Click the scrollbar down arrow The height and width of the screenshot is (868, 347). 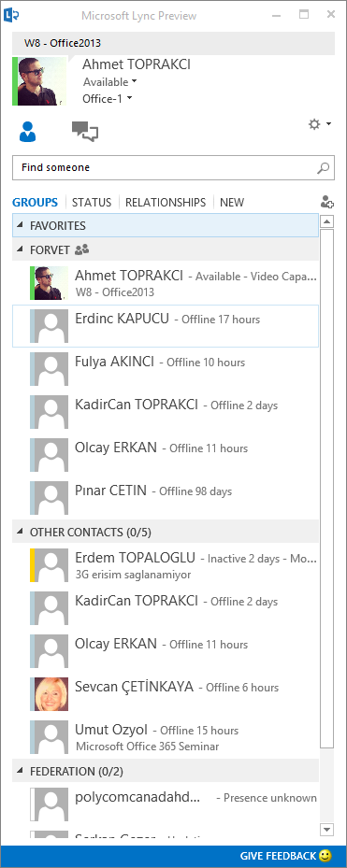coord(327,829)
